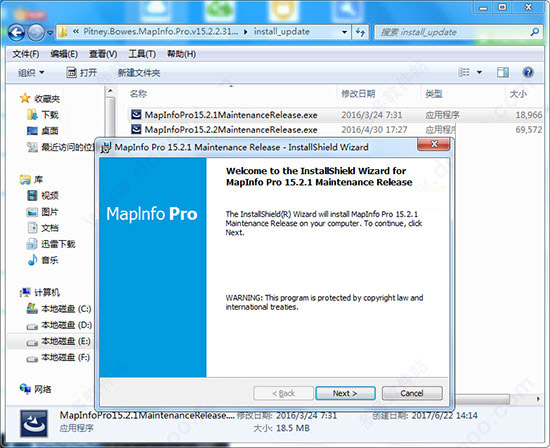Screen dimensions: 550x448
Task: Click the date cell 2016/4/30 17:27
Action: pyautogui.click(x=374, y=129)
